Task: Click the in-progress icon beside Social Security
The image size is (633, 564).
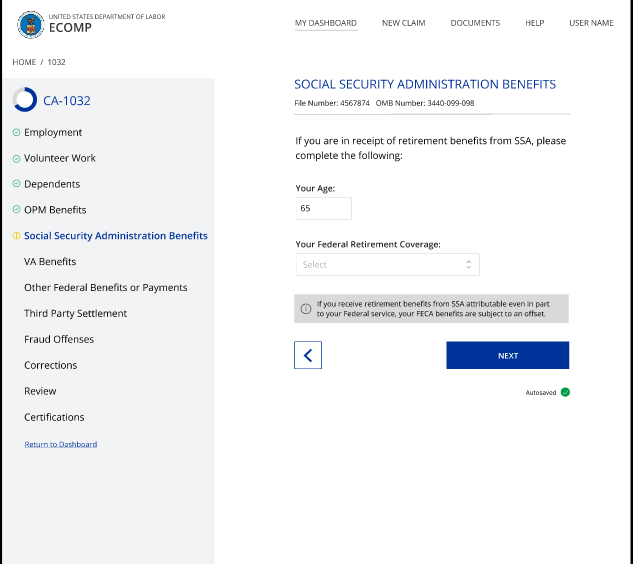Action: pos(16,236)
